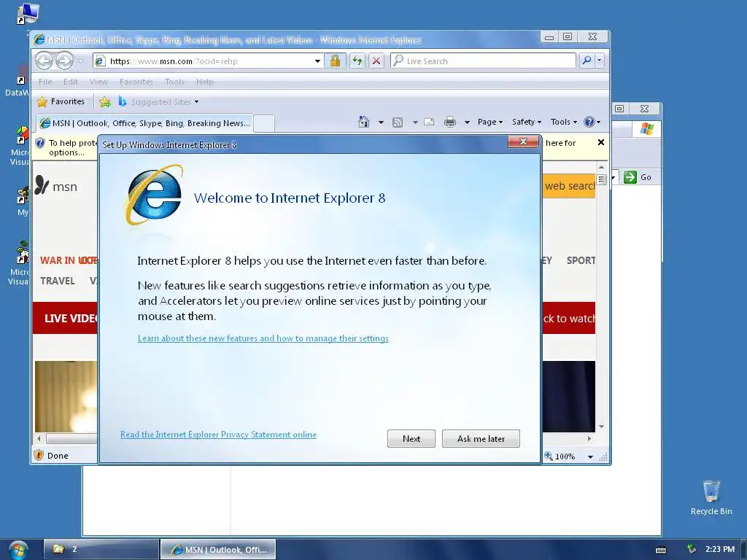
Task: Click the vertical scrollbar down arrow
Action: 601,426
